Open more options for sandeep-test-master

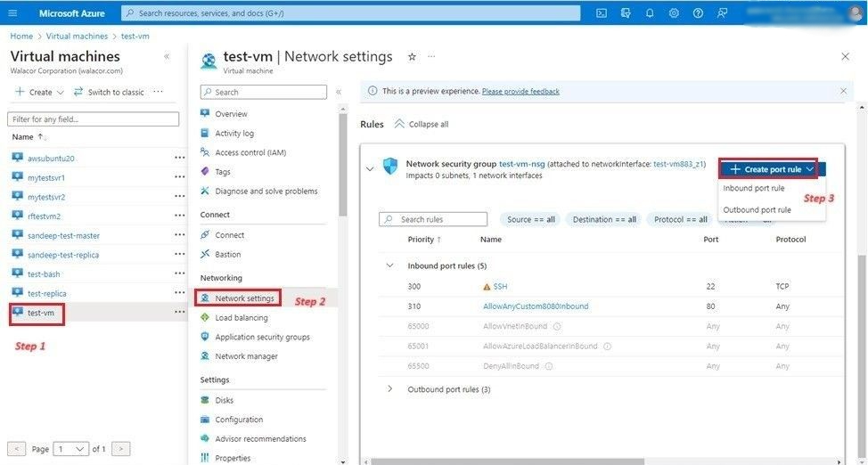pos(179,235)
